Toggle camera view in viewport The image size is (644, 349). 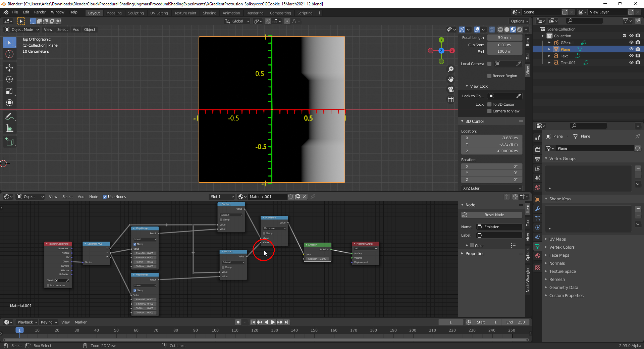[x=451, y=89]
